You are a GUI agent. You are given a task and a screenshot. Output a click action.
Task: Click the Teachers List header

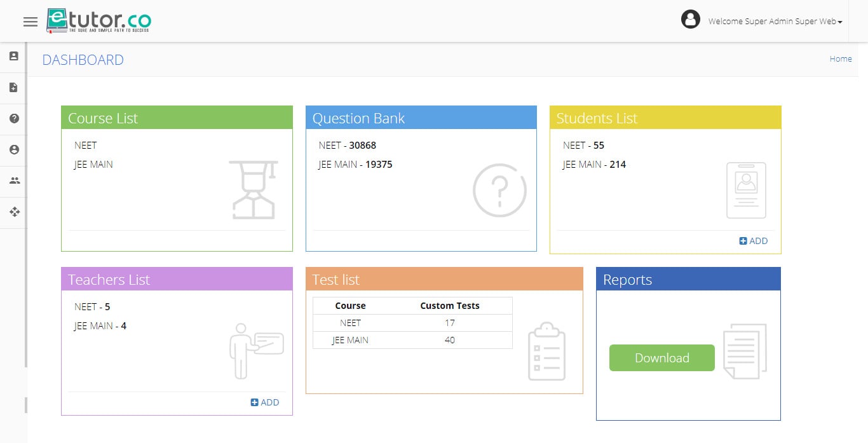tap(177, 279)
